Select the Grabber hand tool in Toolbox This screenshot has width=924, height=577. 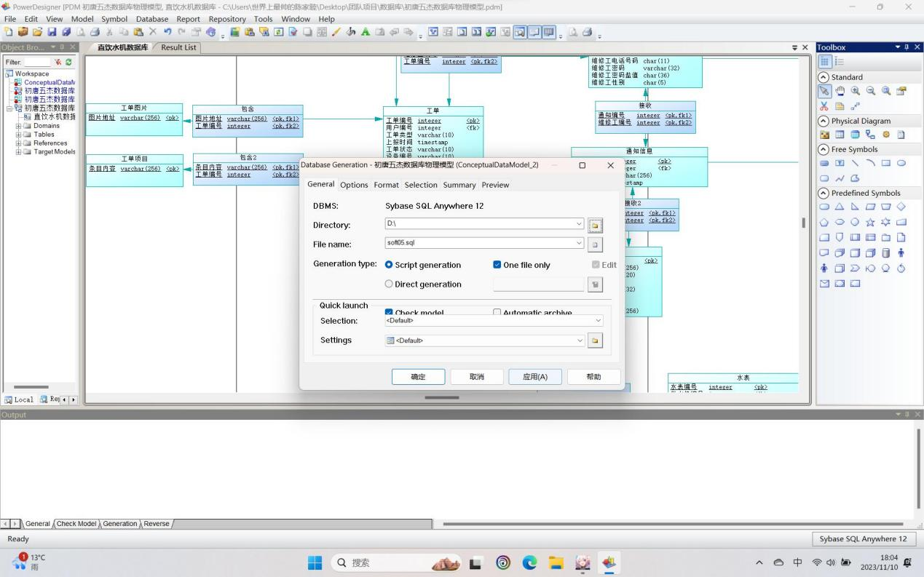coord(840,91)
